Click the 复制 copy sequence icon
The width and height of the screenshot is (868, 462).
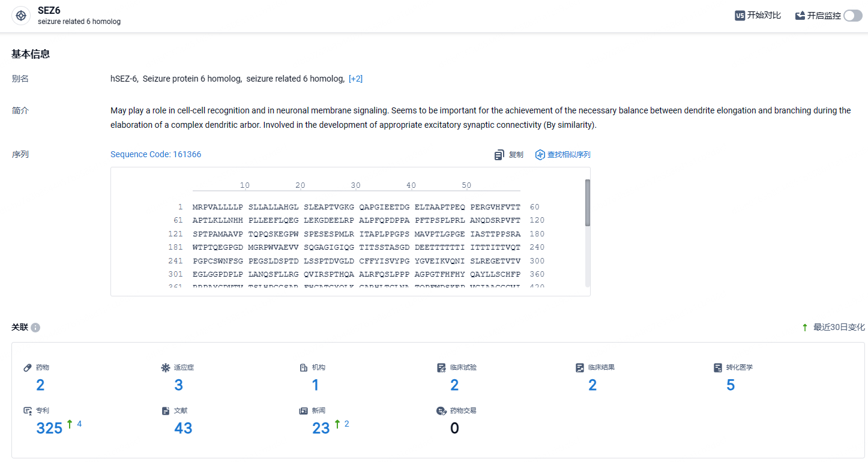[499, 155]
